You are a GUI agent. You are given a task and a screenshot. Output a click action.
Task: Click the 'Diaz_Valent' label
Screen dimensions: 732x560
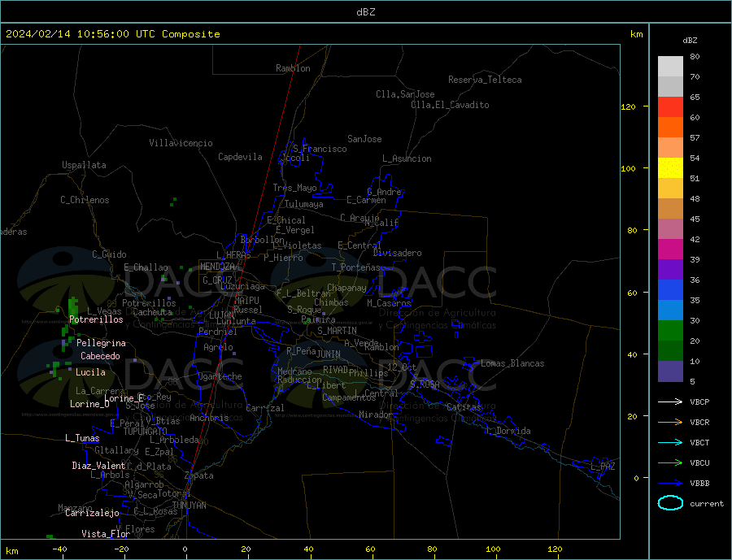click(98, 466)
